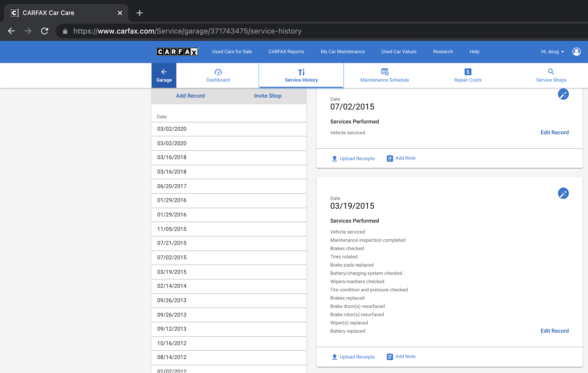Click the magic wand icon on 07/02/2015 record
This screenshot has width=588, height=373.
pos(563,94)
